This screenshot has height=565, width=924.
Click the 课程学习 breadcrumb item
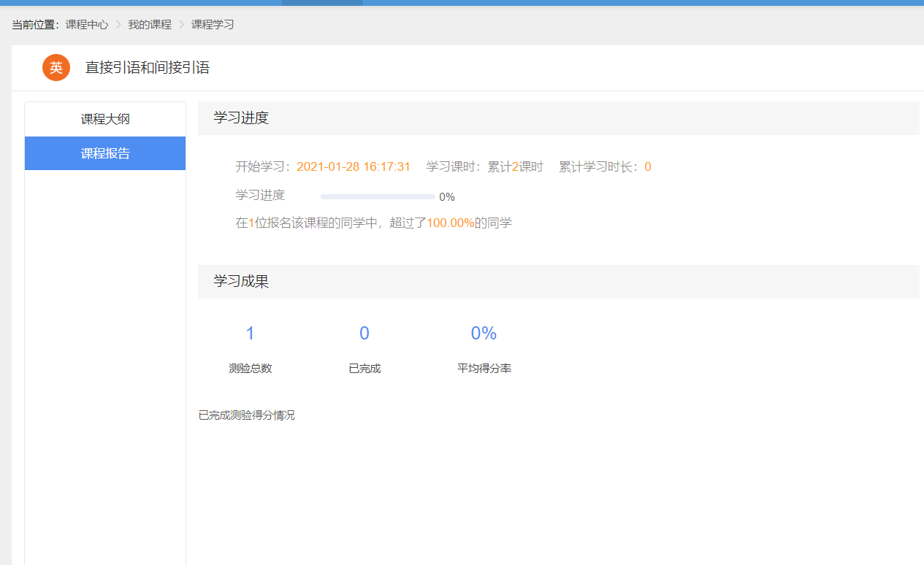tap(213, 25)
